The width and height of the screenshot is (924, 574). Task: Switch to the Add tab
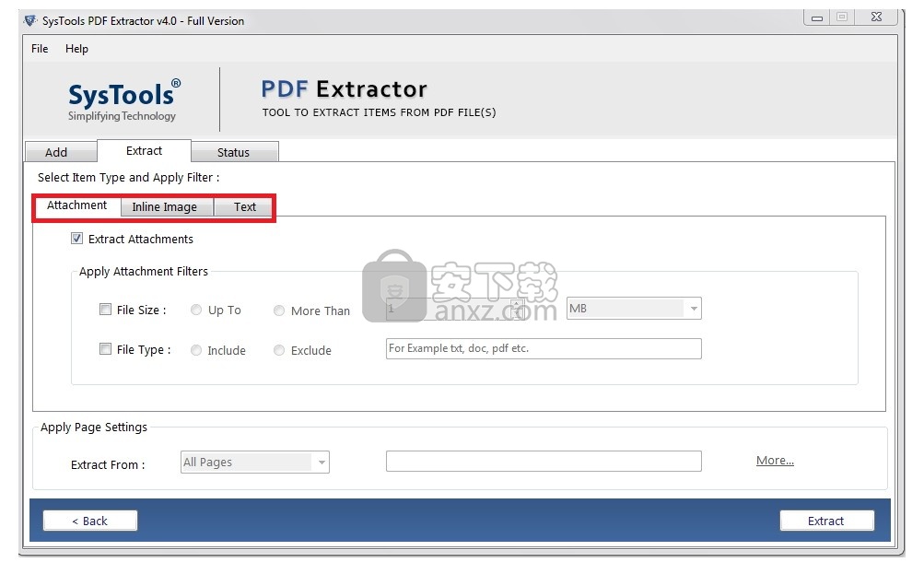coord(61,152)
